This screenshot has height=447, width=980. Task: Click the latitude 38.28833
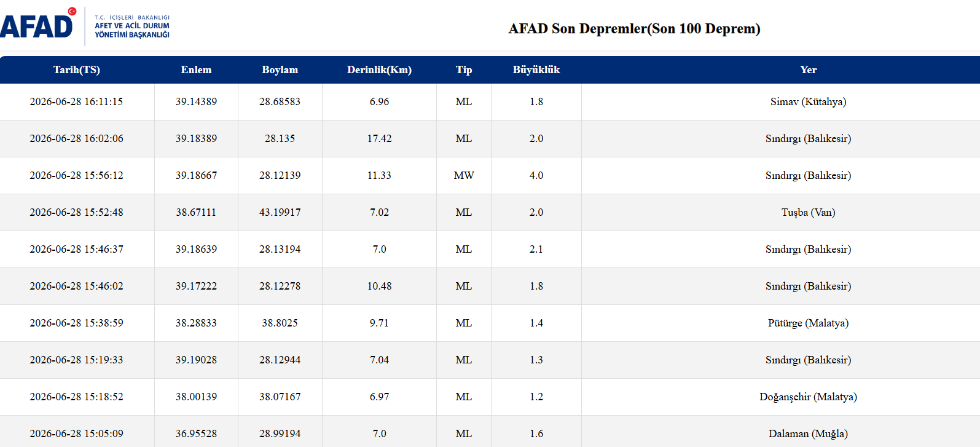196,323
